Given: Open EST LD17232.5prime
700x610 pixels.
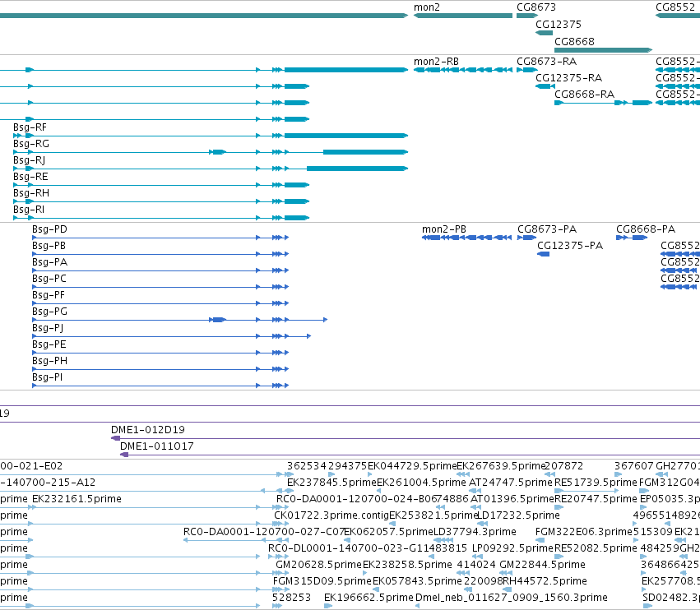Looking at the screenshot, I should (518, 515).
